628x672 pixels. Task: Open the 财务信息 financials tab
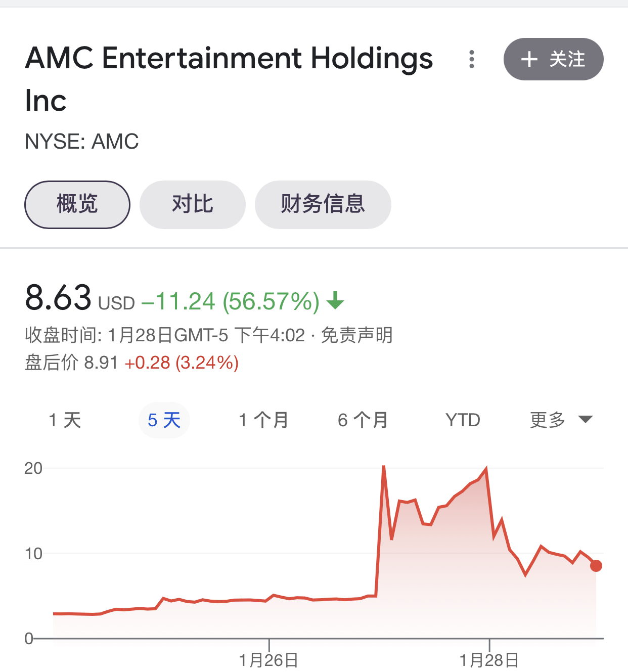point(323,204)
